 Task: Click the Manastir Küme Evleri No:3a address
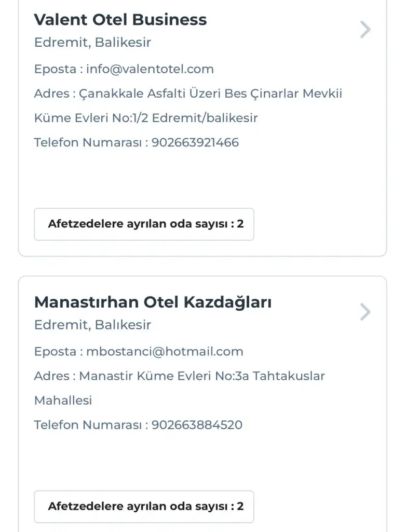coord(201,376)
